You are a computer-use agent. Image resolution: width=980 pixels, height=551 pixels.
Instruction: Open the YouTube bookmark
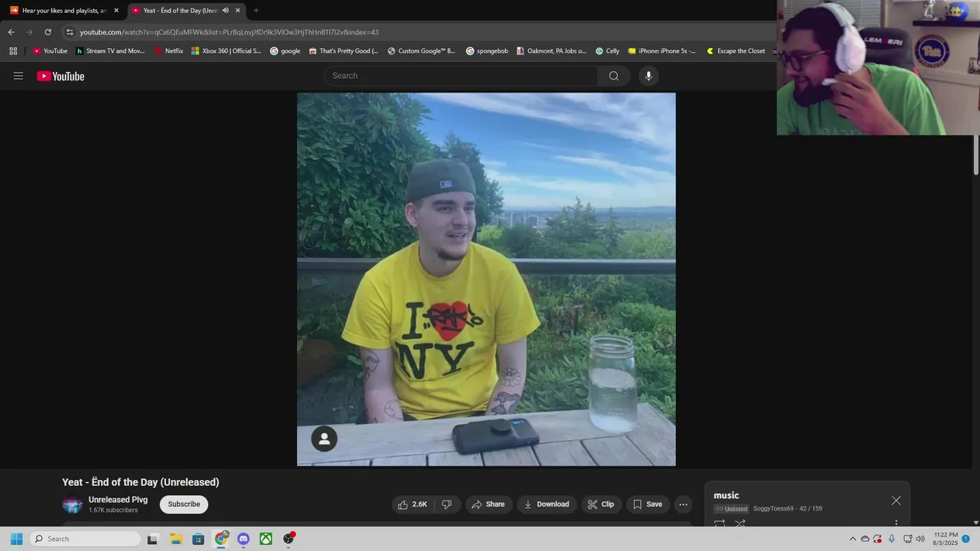click(x=50, y=51)
